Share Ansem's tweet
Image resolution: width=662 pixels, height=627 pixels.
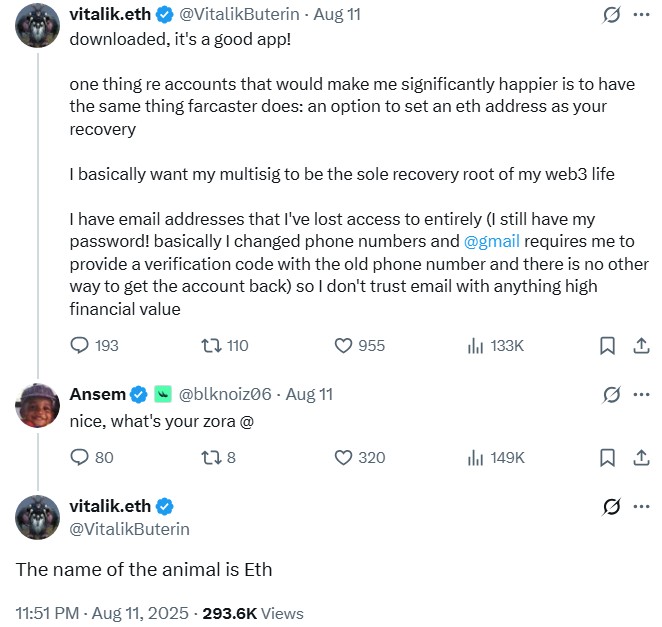click(x=642, y=457)
